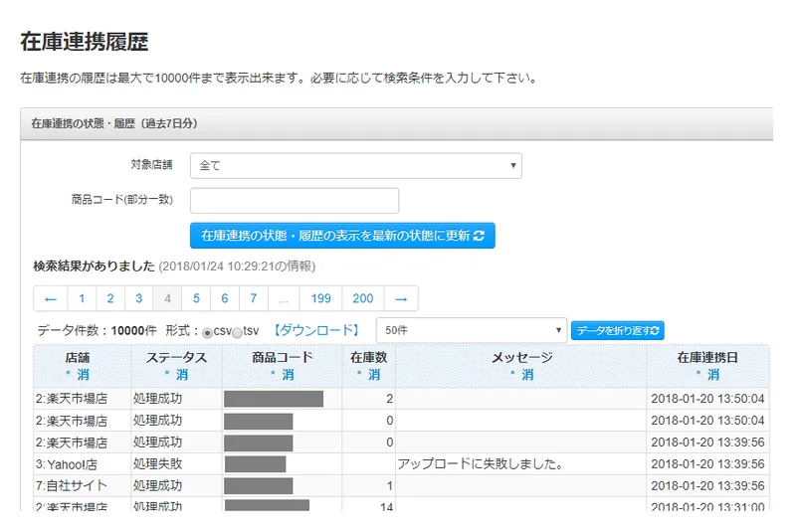796x532 pixels.
Task: Click the 在庫連携履歴 page title
Action: 85,42
